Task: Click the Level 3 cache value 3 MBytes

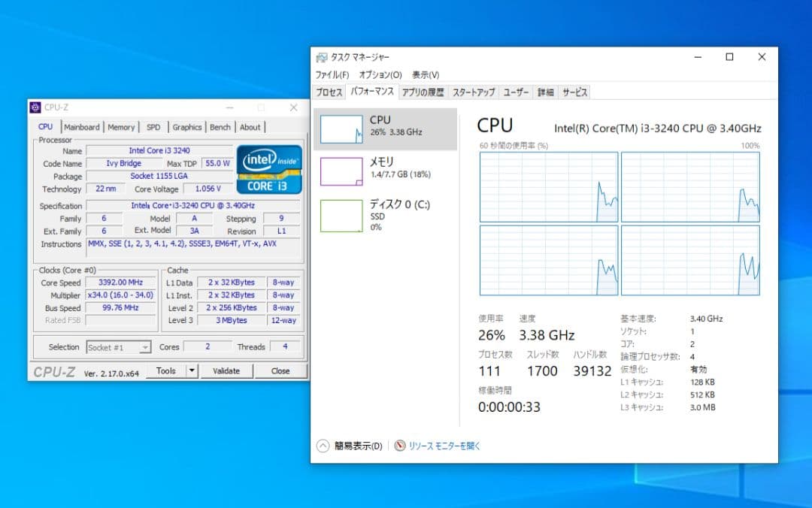Action: click(x=232, y=321)
